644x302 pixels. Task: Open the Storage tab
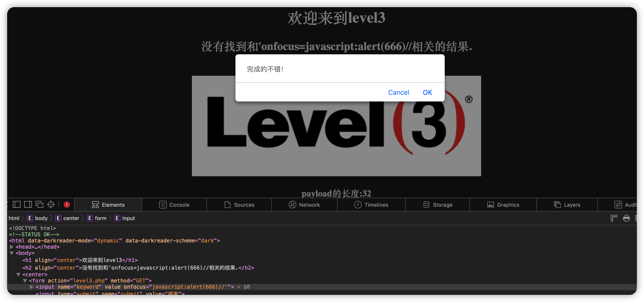point(438,205)
